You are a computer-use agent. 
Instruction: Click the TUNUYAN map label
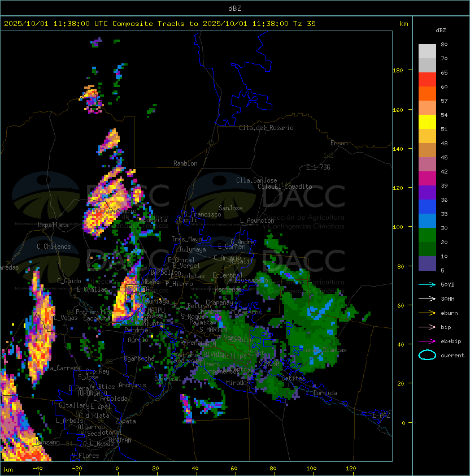(x=119, y=440)
